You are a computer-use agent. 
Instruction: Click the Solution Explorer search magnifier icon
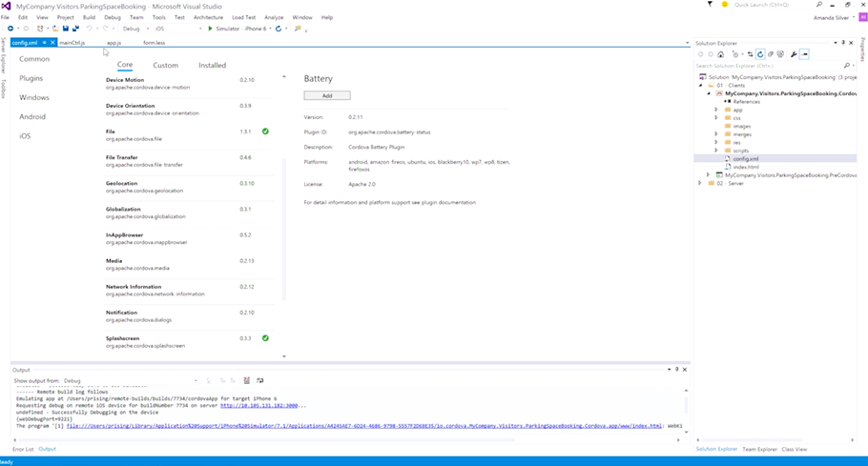(846, 66)
